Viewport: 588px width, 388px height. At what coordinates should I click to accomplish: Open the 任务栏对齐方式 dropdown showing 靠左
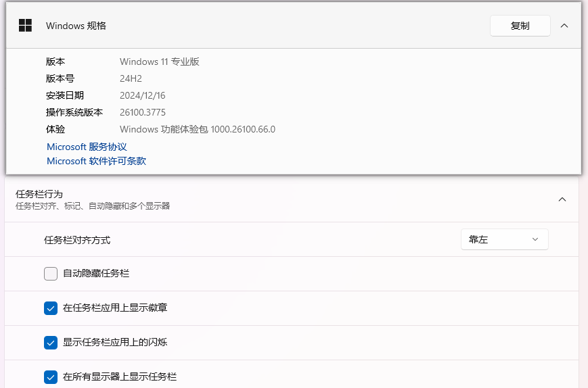(x=504, y=239)
